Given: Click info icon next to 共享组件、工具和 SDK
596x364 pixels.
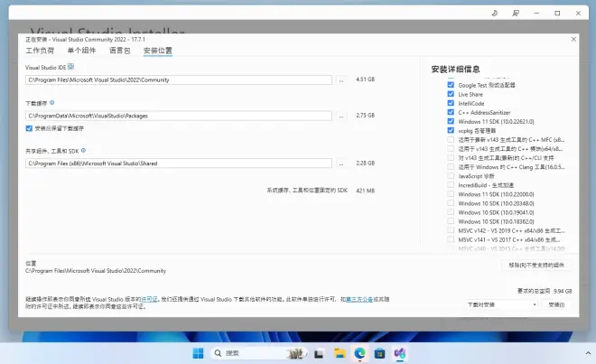Looking at the screenshot, I should click(x=83, y=151).
